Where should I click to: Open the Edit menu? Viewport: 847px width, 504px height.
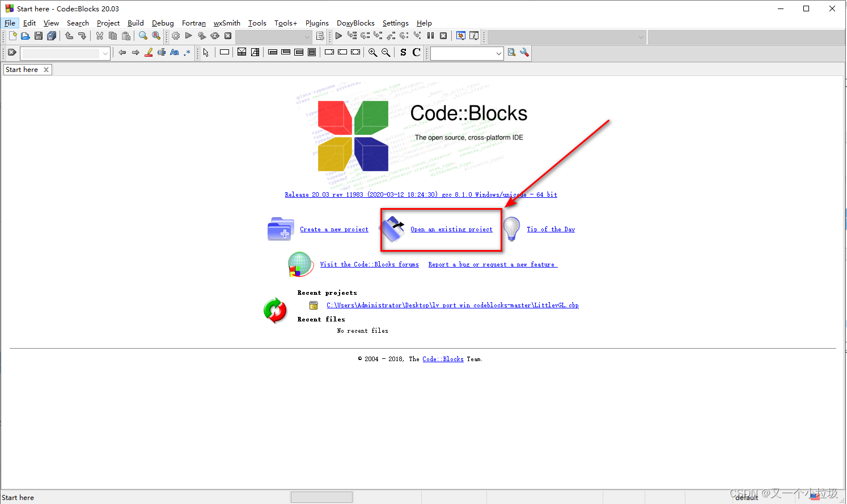(x=29, y=23)
